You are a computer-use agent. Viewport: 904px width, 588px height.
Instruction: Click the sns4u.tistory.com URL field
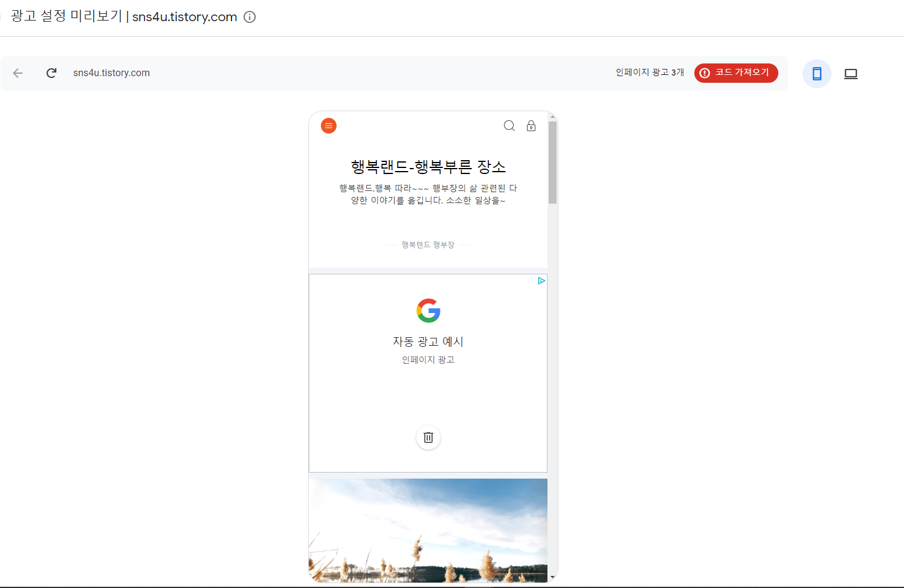111,73
